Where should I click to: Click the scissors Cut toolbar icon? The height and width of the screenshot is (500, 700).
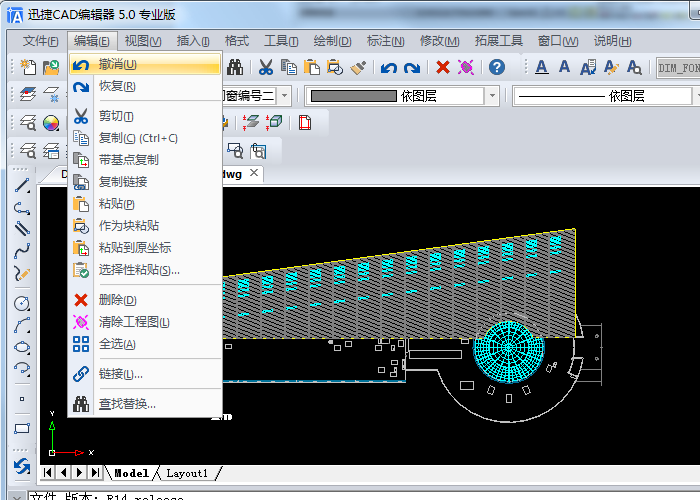pos(266,67)
